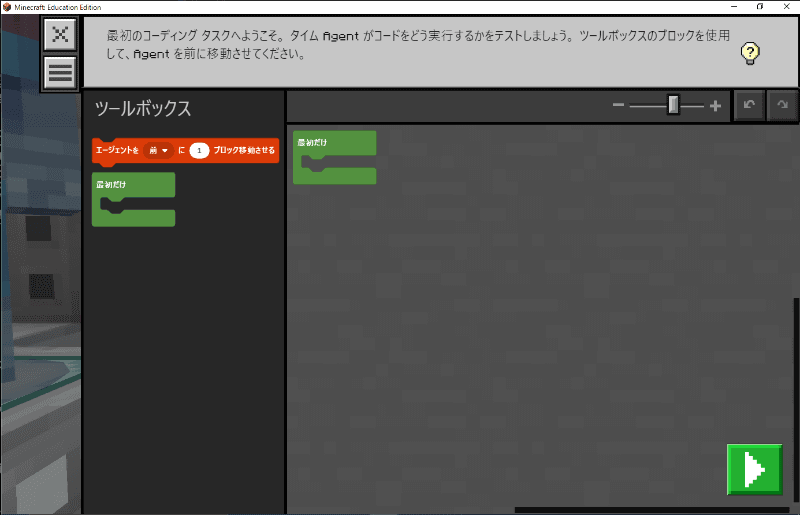Close the Minecraft Education Edition window
This screenshot has height=515, width=800.
[x=786, y=7]
